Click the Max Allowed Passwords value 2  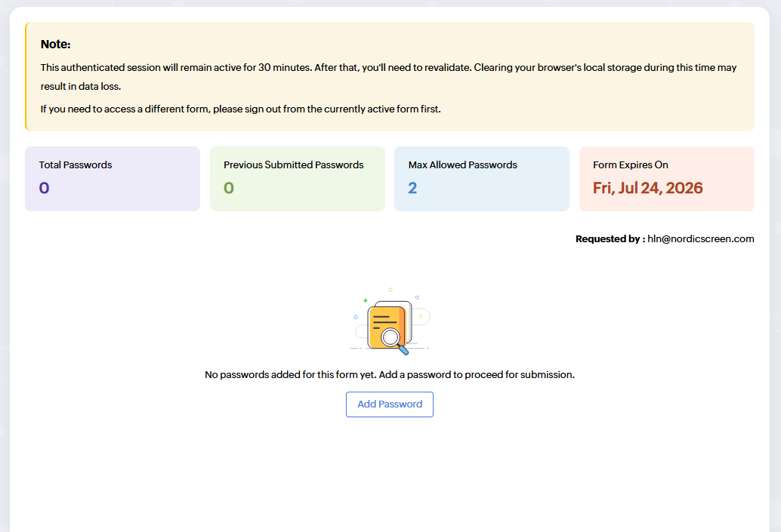click(412, 188)
